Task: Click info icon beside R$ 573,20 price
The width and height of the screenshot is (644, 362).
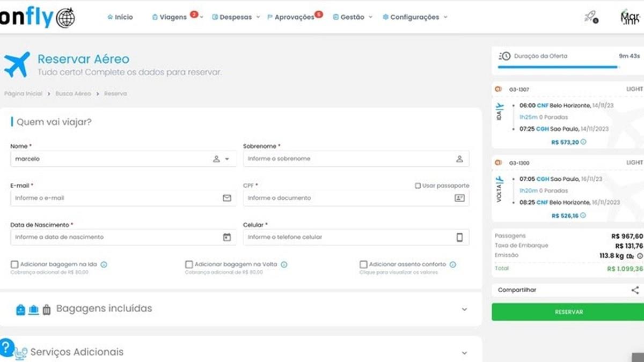Action: click(x=583, y=142)
